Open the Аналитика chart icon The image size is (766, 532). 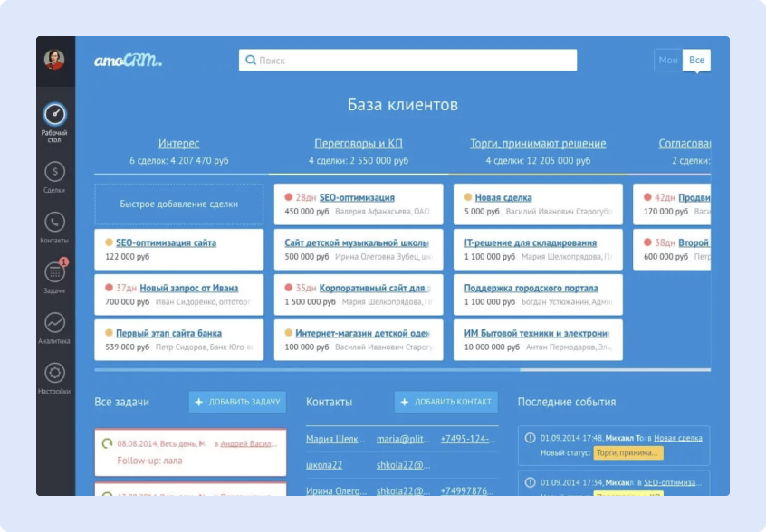click(x=54, y=323)
